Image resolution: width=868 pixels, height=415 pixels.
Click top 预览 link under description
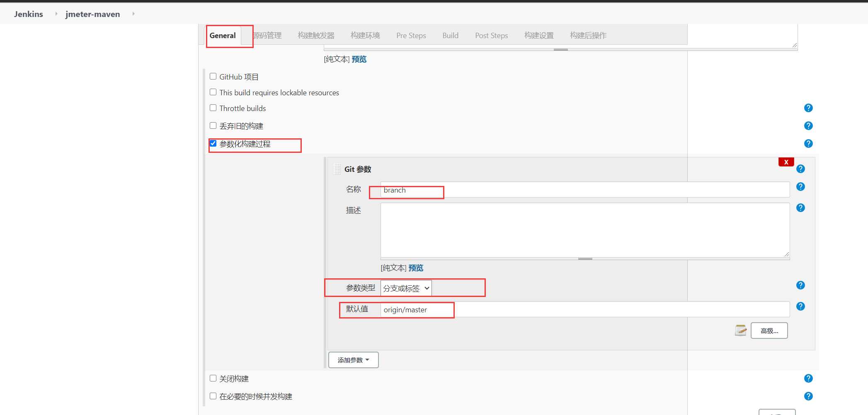tap(359, 59)
